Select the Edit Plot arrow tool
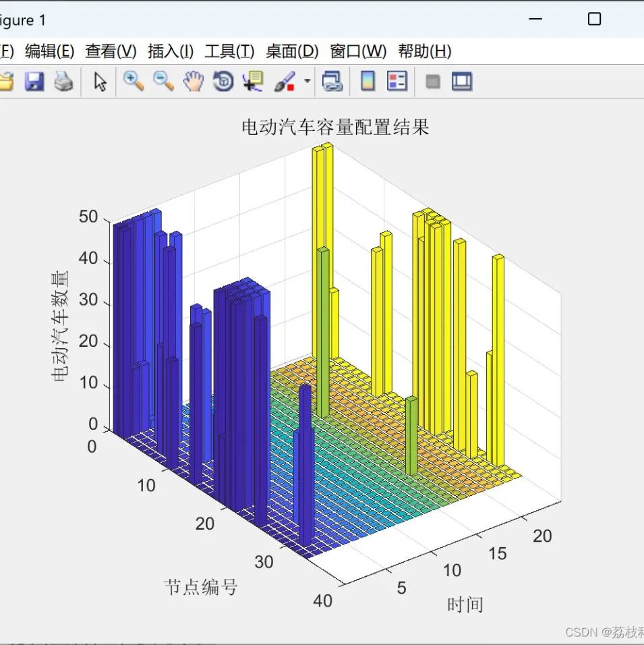 (x=100, y=81)
